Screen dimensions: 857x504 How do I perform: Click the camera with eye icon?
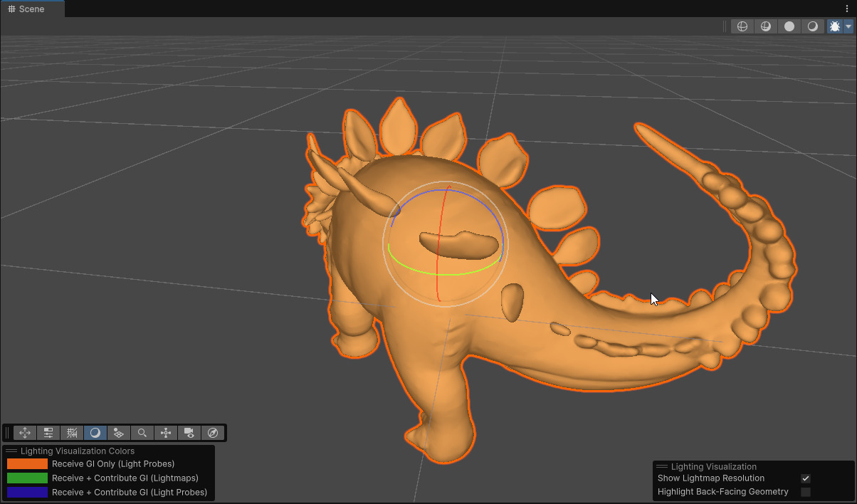coord(189,433)
